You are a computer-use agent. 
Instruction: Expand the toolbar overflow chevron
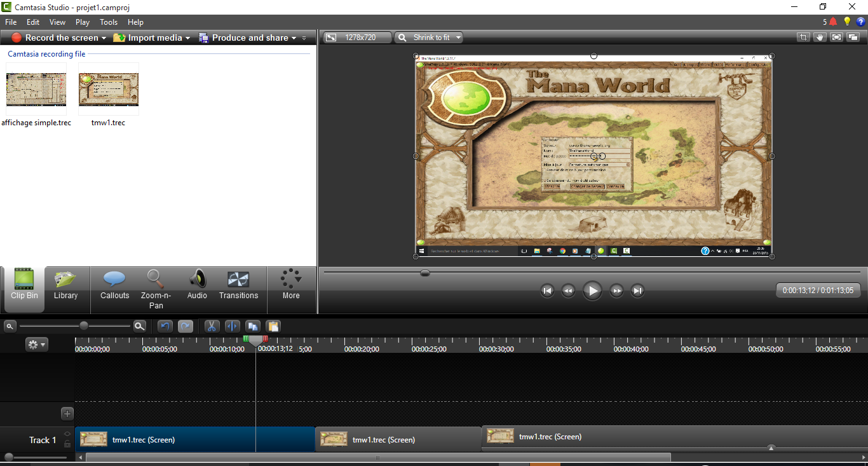coord(304,38)
